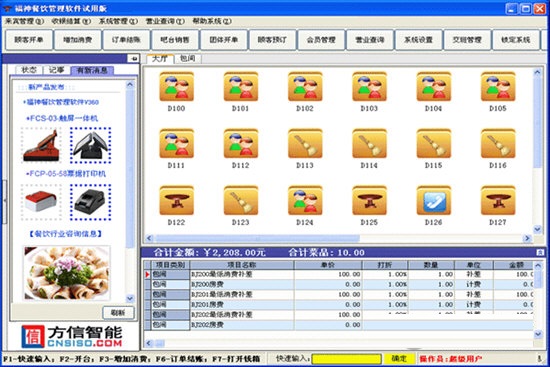Switch to the 状态 tab
550x367 pixels.
(x=29, y=70)
